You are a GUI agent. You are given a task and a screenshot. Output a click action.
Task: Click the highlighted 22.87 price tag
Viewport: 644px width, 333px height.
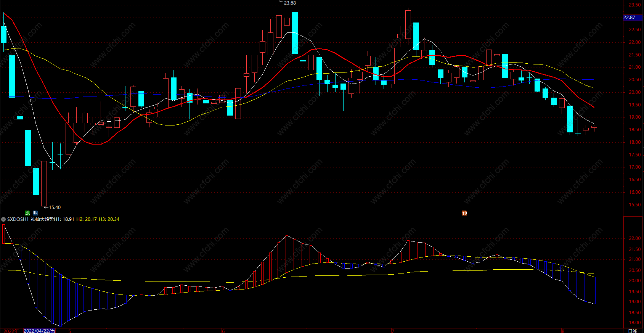(633, 18)
